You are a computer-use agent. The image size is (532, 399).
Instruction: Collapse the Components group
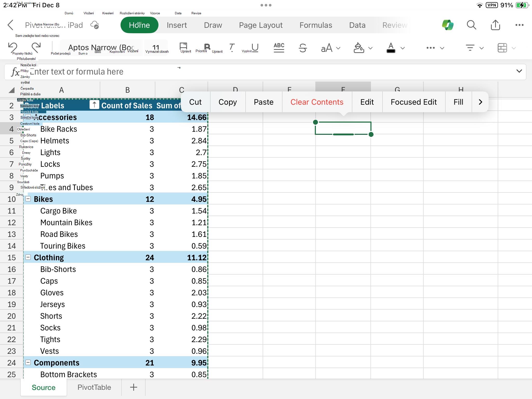[28, 363]
